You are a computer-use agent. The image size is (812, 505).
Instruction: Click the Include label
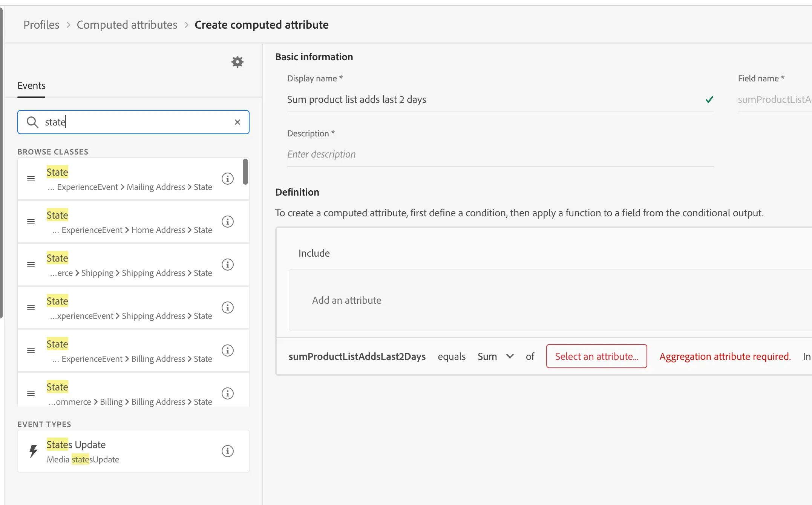tap(314, 253)
